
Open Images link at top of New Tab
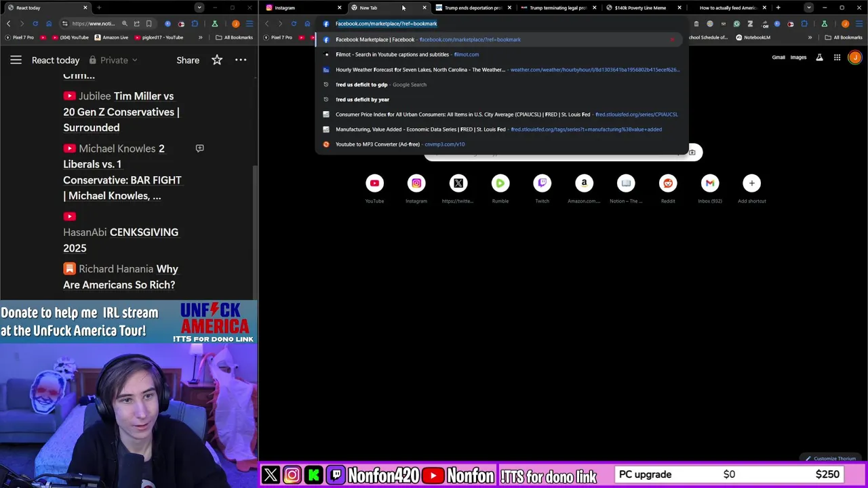tap(798, 58)
